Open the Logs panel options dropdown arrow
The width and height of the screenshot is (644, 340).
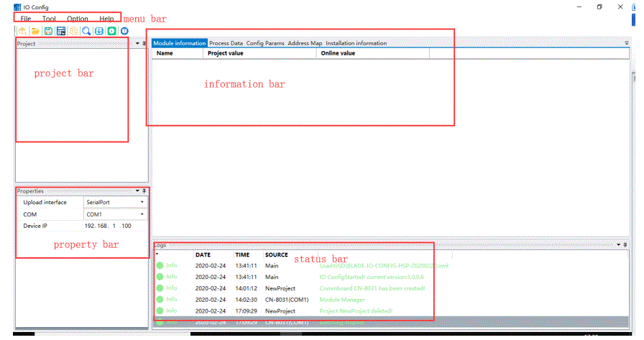coord(619,244)
